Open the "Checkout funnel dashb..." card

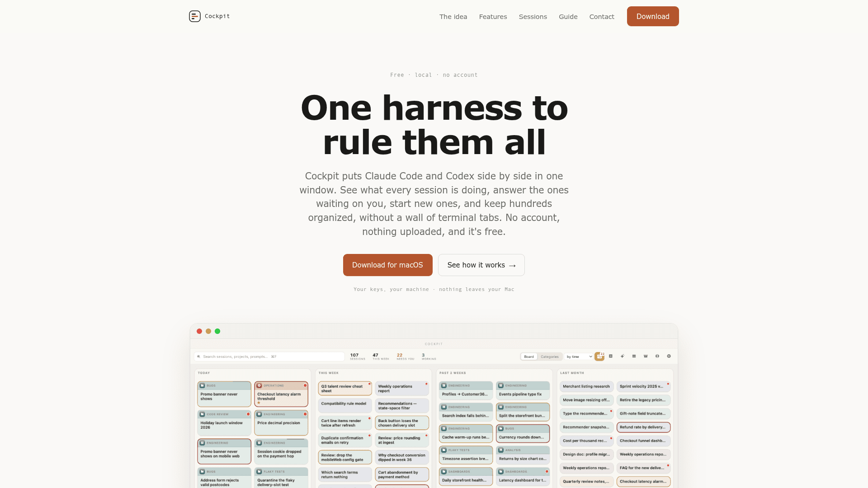click(x=644, y=441)
